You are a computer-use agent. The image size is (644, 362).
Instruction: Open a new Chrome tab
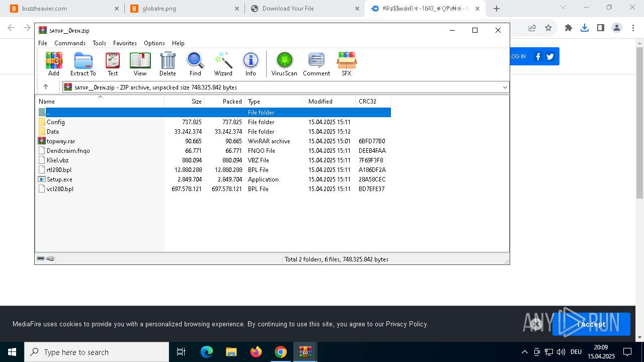pos(497,9)
